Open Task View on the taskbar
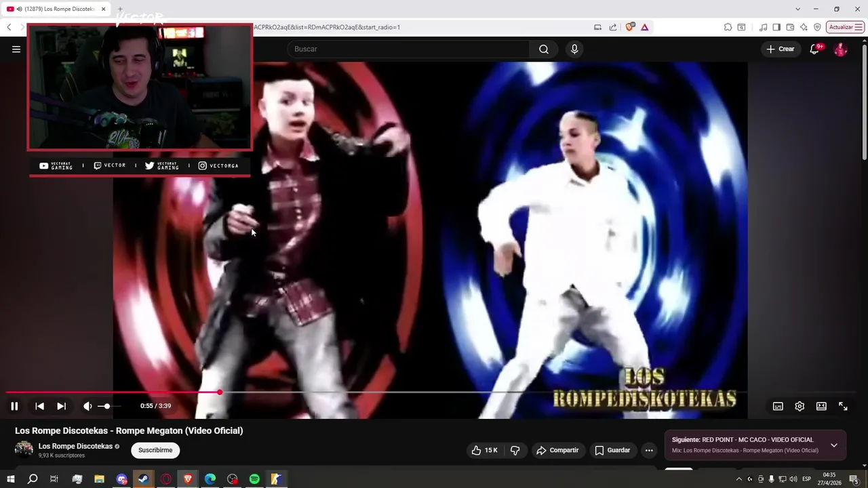 54,479
